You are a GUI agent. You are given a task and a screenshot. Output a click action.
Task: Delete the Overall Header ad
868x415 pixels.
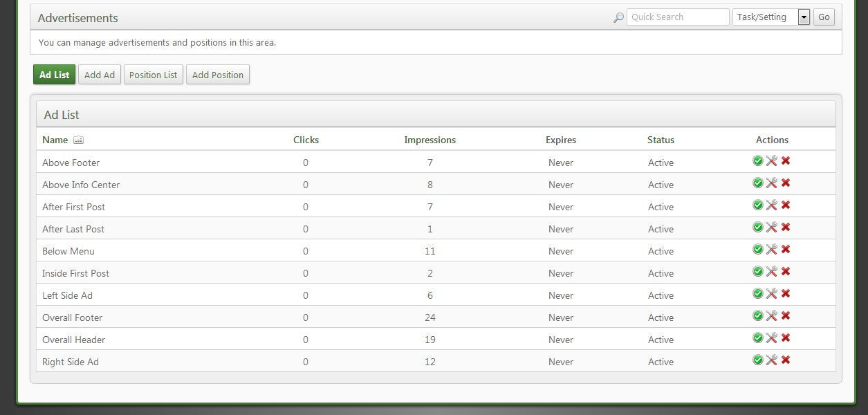[786, 338]
